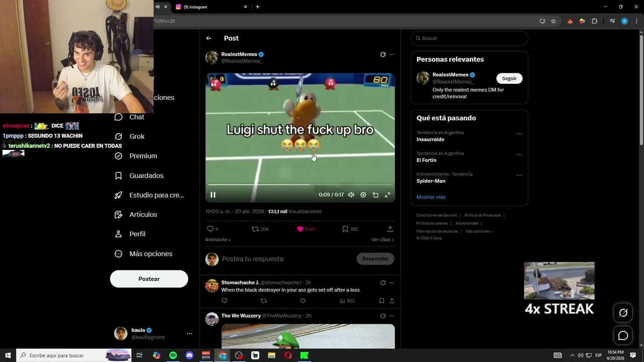Open Relevante sort dropdown

pos(218,240)
